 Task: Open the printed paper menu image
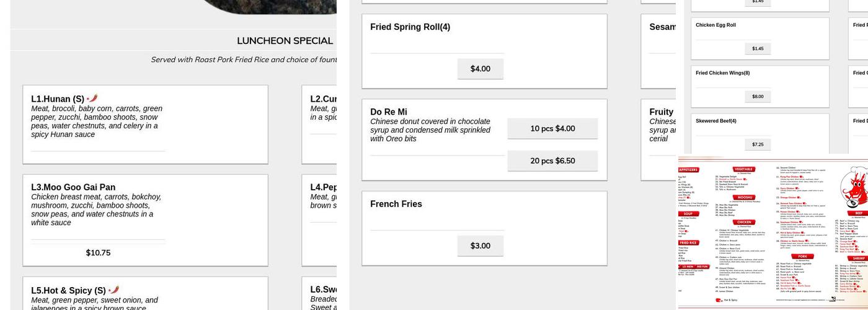coord(773,233)
